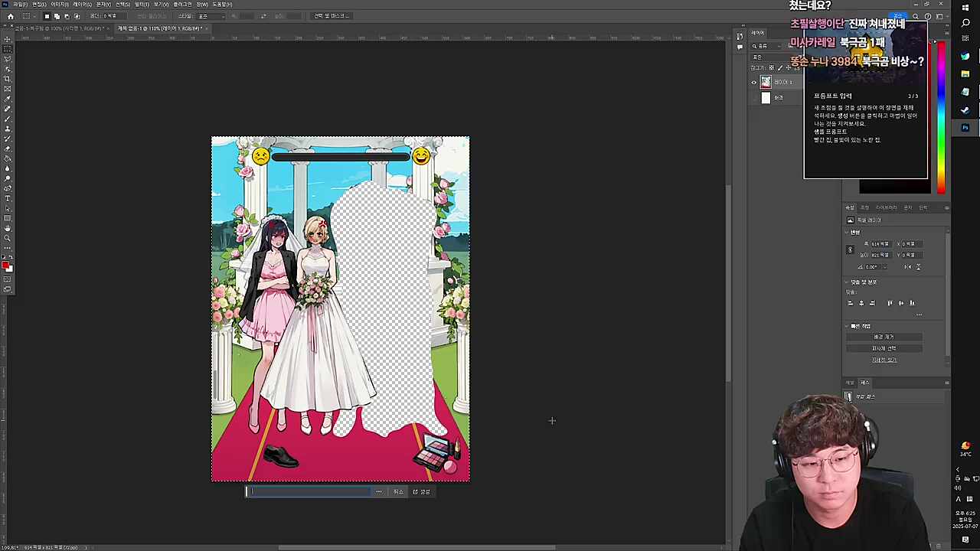This screenshot has width=980, height=551.
Task: Collapse the Quick Actions section
Action: pos(846,326)
